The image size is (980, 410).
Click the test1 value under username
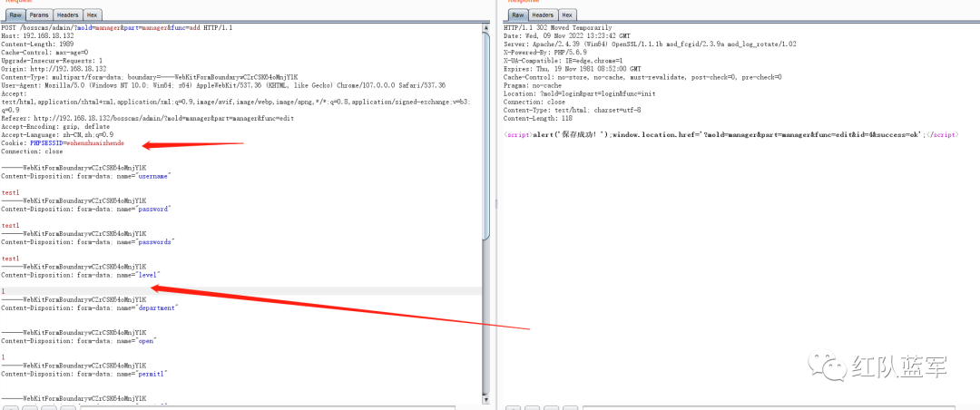[x=11, y=192]
